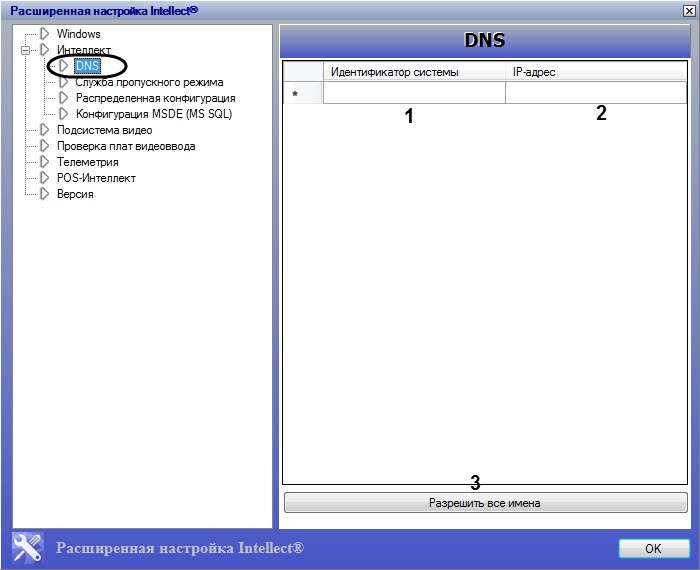
Task: Click the IP-адрес input cell
Action: point(595,93)
